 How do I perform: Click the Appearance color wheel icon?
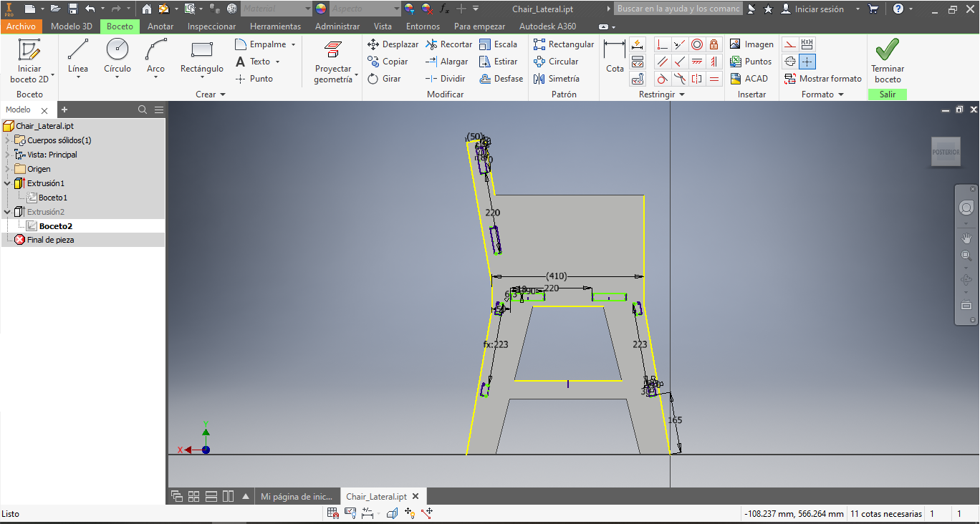click(320, 9)
